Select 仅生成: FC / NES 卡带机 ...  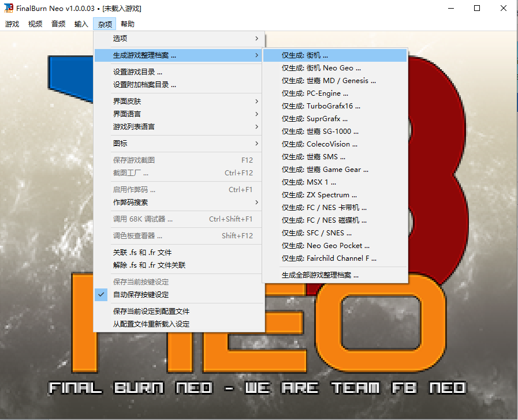click(x=335, y=208)
